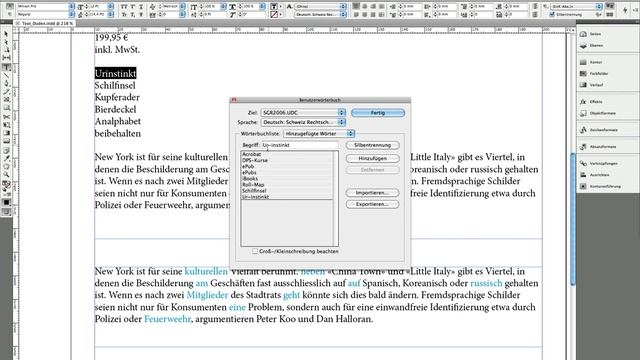Open the Konturenführung panel

click(605, 186)
